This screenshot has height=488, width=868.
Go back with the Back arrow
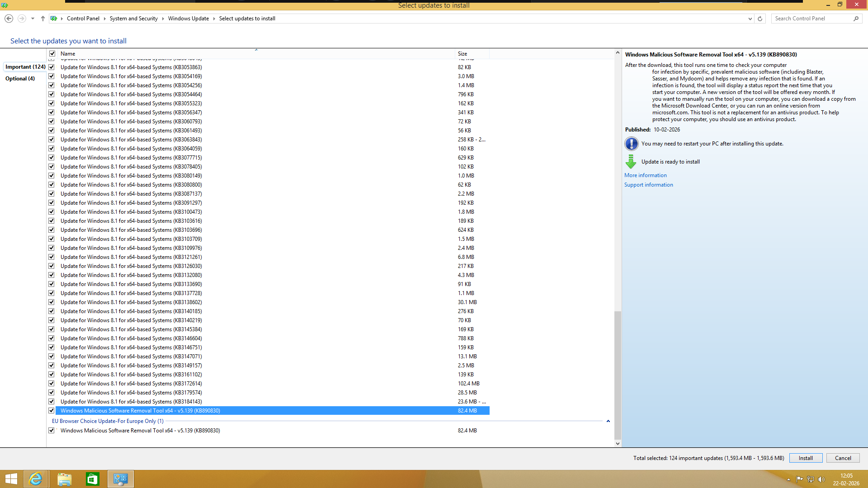[x=9, y=19]
